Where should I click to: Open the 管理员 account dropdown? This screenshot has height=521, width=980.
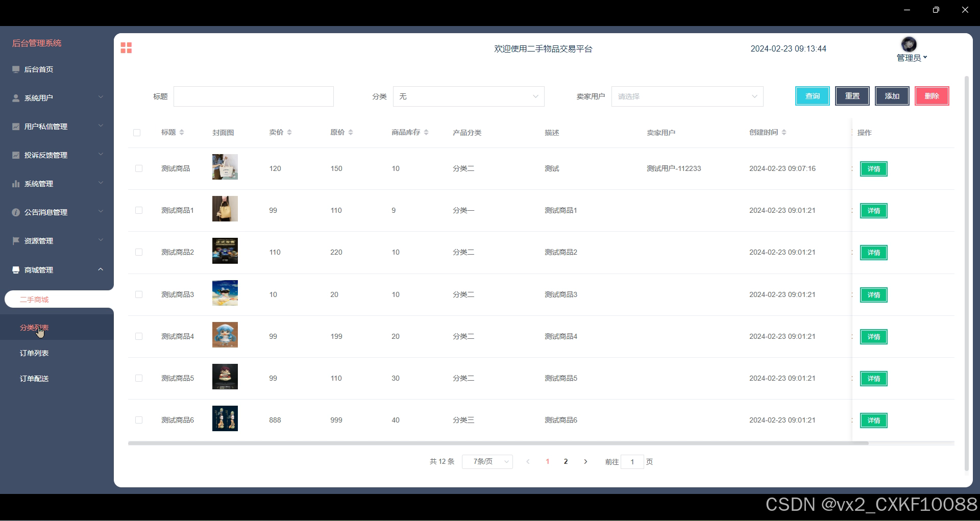[x=912, y=58]
